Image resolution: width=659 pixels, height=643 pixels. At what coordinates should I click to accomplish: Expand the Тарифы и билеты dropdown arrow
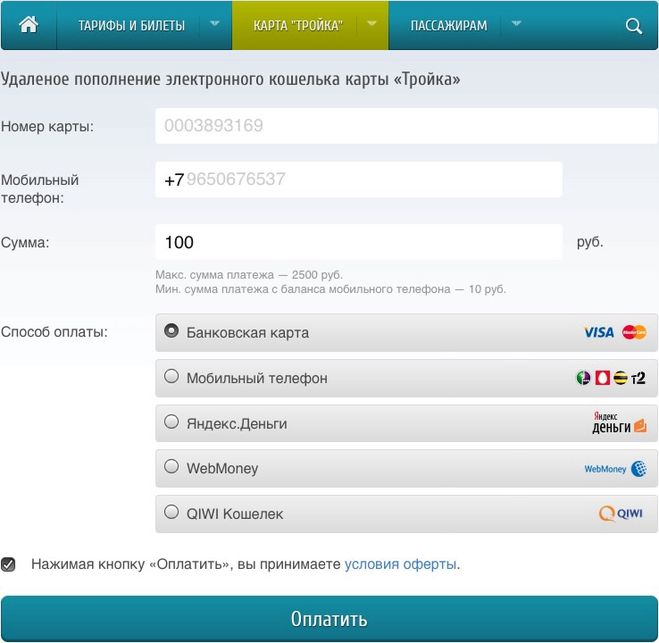(x=215, y=24)
